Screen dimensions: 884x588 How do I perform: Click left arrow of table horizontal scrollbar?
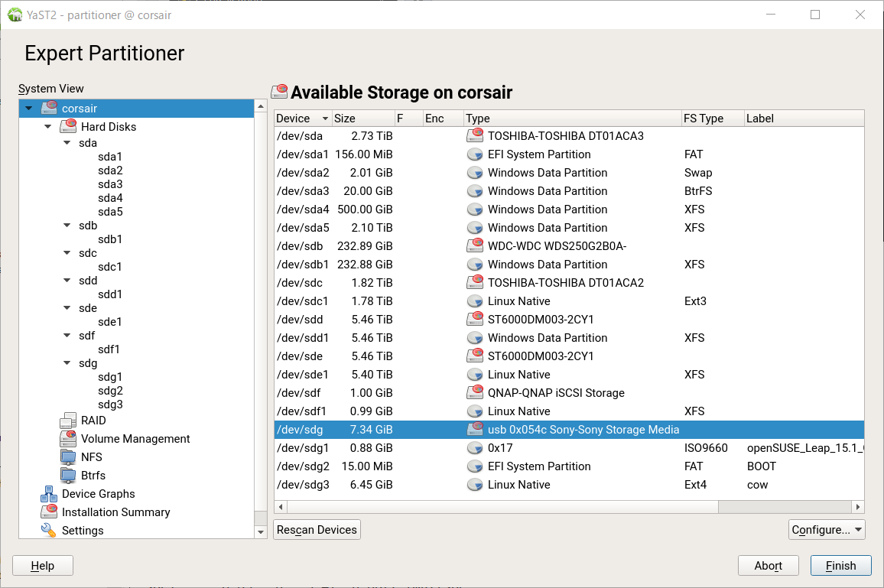click(x=281, y=507)
